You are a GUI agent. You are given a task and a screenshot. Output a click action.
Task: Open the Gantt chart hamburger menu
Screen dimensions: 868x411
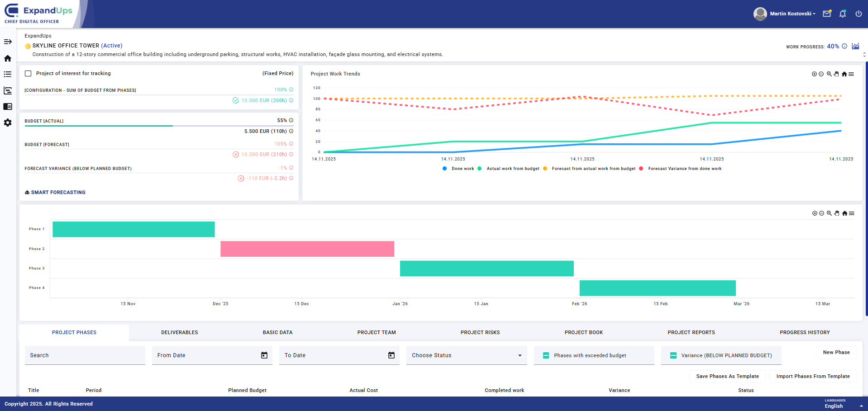coord(852,213)
